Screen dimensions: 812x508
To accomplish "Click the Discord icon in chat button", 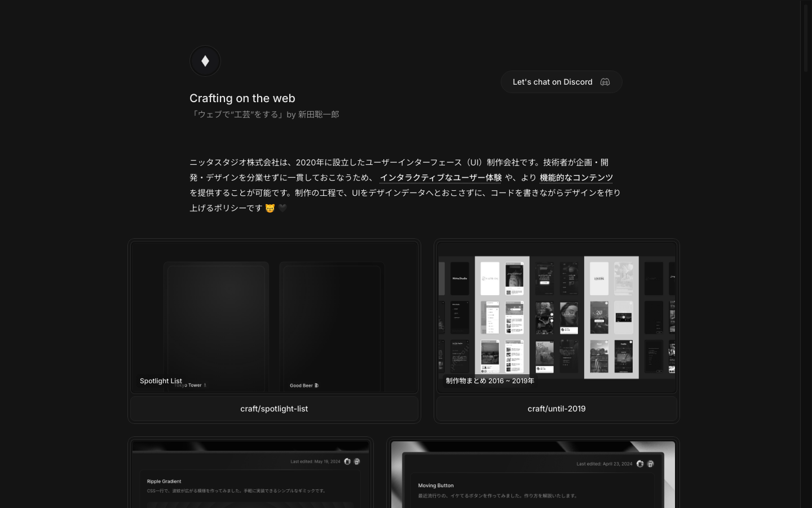I will [605, 82].
